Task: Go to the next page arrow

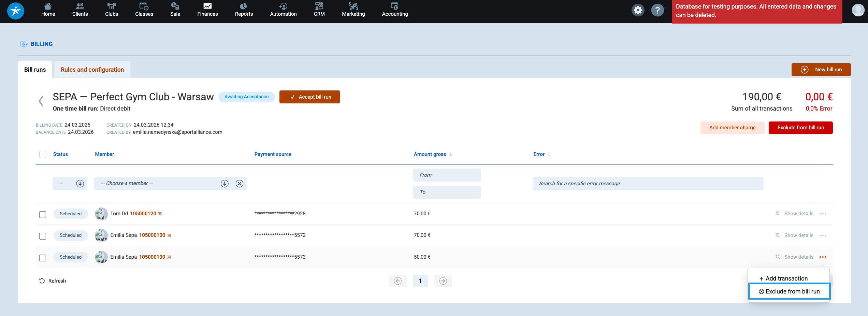Action: pyautogui.click(x=443, y=281)
